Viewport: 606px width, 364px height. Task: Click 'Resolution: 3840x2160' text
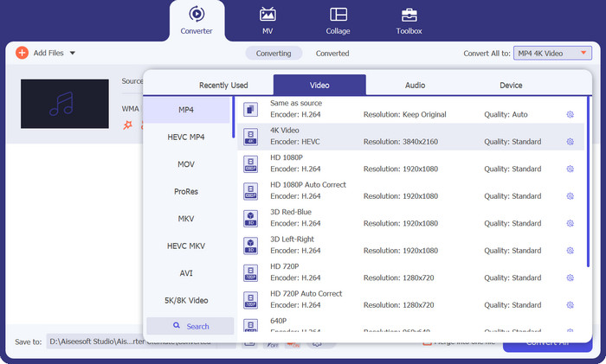pyautogui.click(x=401, y=142)
